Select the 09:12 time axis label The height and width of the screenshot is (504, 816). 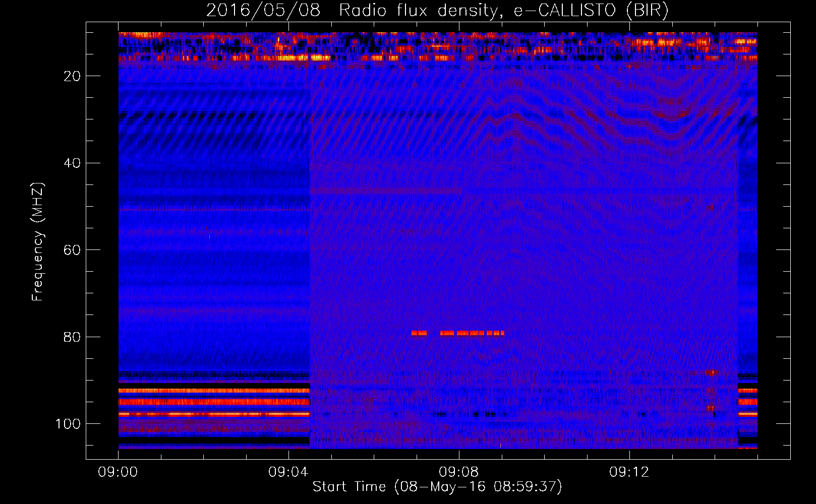tap(629, 472)
